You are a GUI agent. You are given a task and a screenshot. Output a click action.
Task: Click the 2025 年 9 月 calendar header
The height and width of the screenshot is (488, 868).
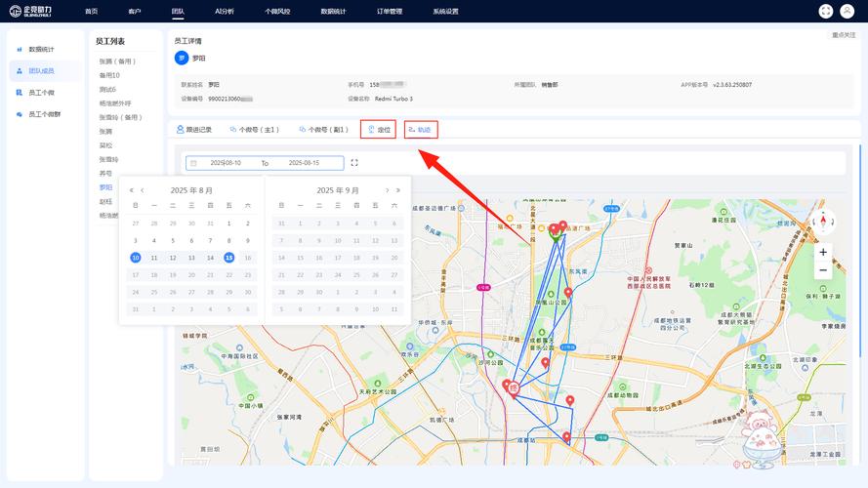click(x=338, y=190)
